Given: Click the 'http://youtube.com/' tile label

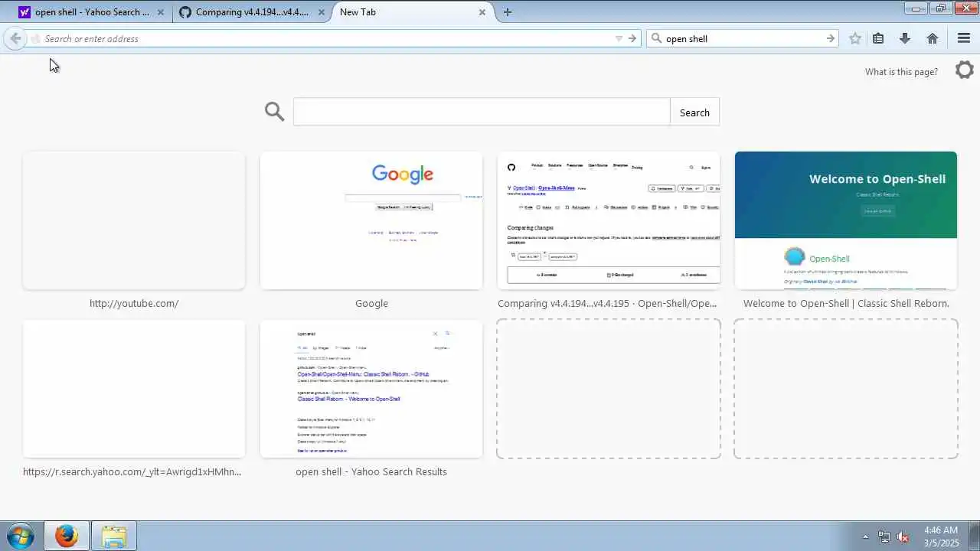Looking at the screenshot, I should [134, 304].
